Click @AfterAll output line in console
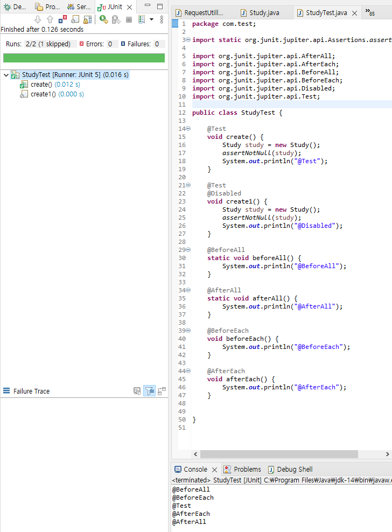The width and height of the screenshot is (392, 532). pyautogui.click(x=189, y=522)
